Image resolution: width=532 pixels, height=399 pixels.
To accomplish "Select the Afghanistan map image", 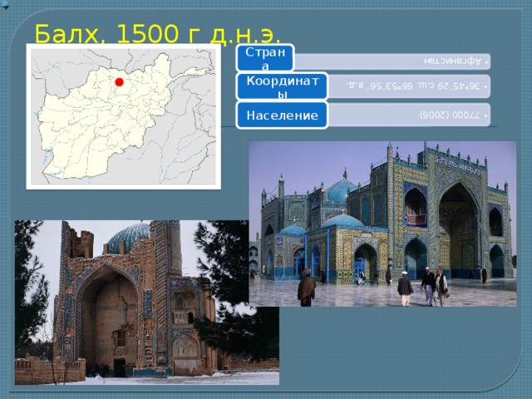I will [x=124, y=116].
